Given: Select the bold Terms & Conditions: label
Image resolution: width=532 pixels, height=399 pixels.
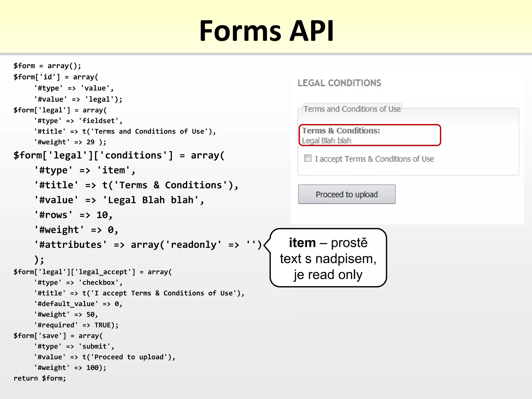Looking at the screenshot, I should point(341,130).
